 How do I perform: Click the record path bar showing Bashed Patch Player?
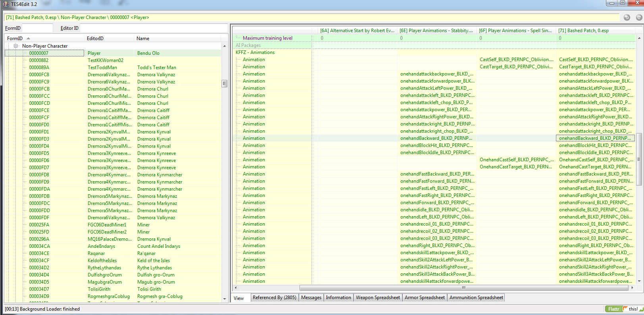tap(311, 17)
